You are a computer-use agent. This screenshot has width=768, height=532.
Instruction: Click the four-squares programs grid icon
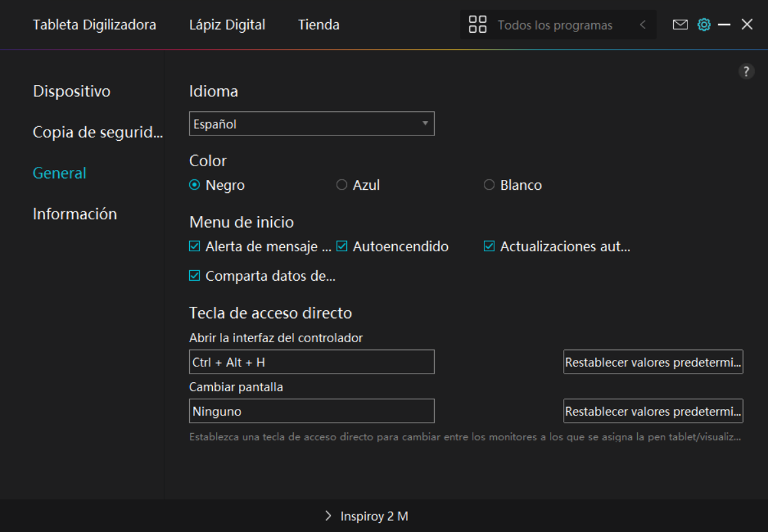click(478, 25)
